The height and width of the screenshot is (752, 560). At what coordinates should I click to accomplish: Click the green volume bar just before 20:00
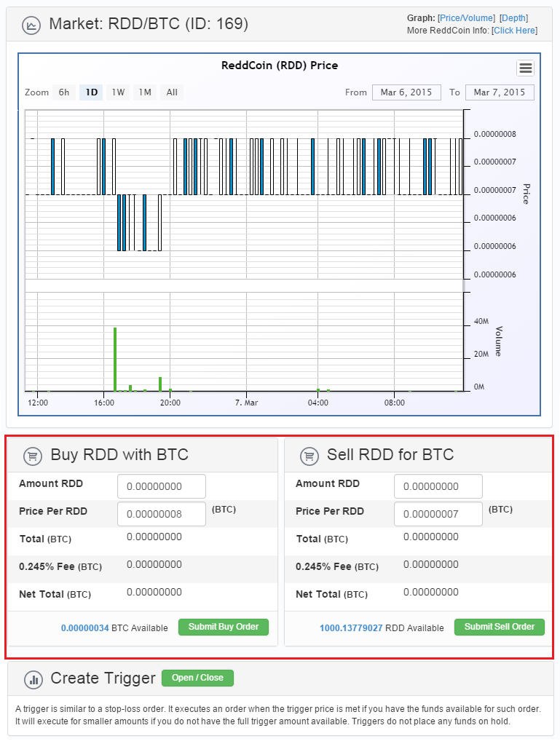(160, 384)
